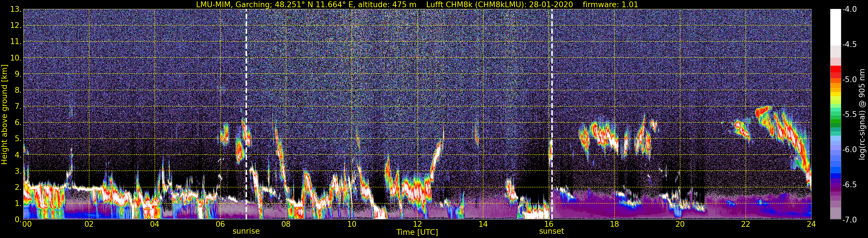The height and width of the screenshot is (238, 868).
Task: Click the '10.' height axis tick label
Action: [16, 58]
